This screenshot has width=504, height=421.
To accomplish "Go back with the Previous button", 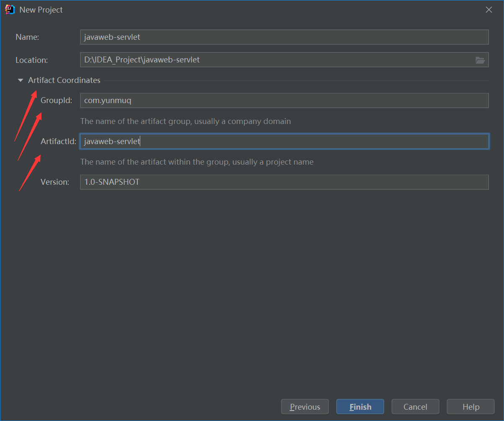I will [305, 407].
